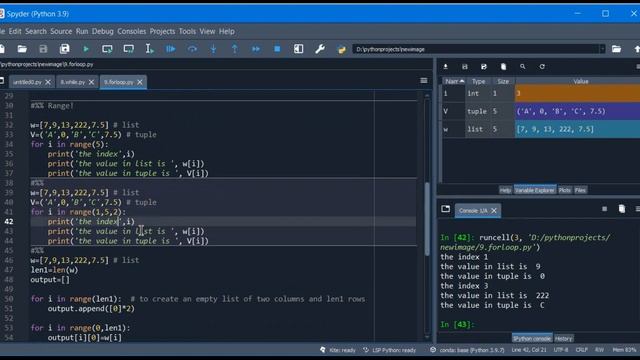Open the Search menu

point(36,31)
